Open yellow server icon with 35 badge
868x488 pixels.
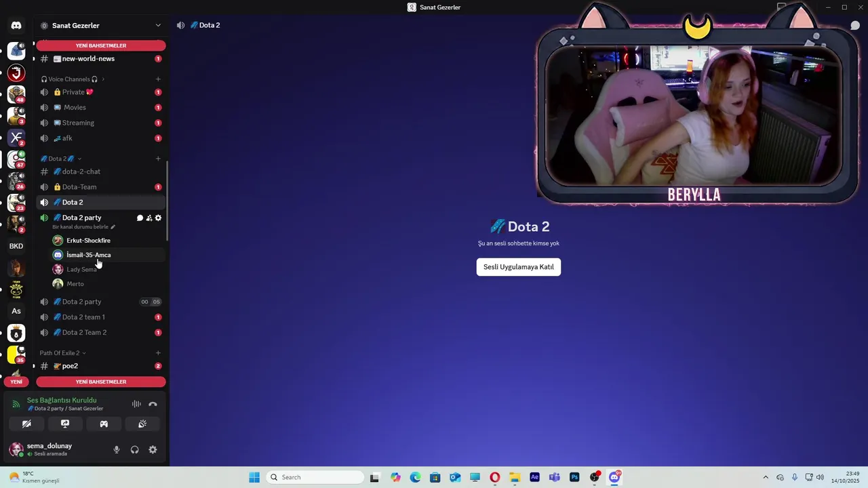[x=16, y=354]
